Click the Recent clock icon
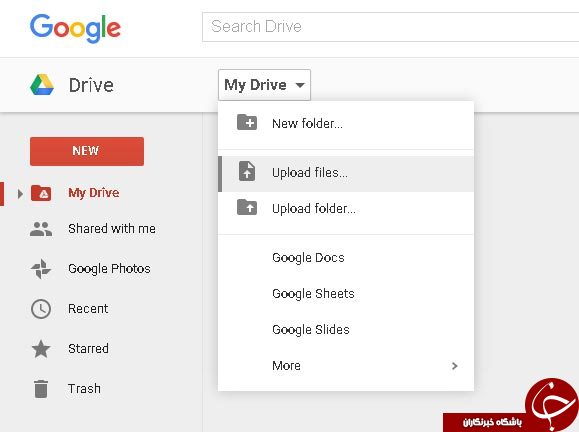The width and height of the screenshot is (579, 432). click(41, 309)
